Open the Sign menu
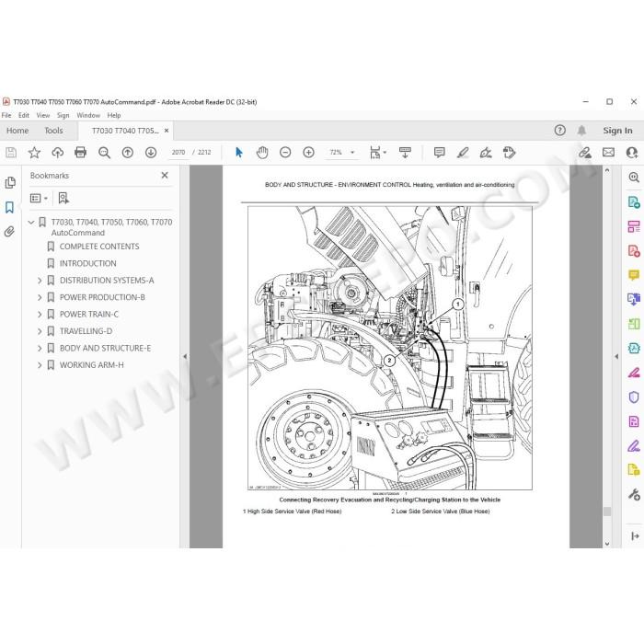This screenshot has width=644, height=644. (x=63, y=115)
